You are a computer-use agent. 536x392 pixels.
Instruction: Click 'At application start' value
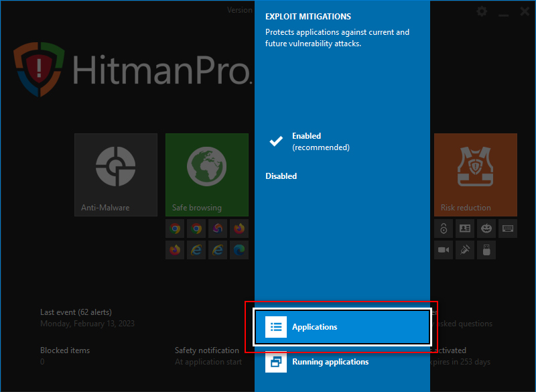pos(208,362)
